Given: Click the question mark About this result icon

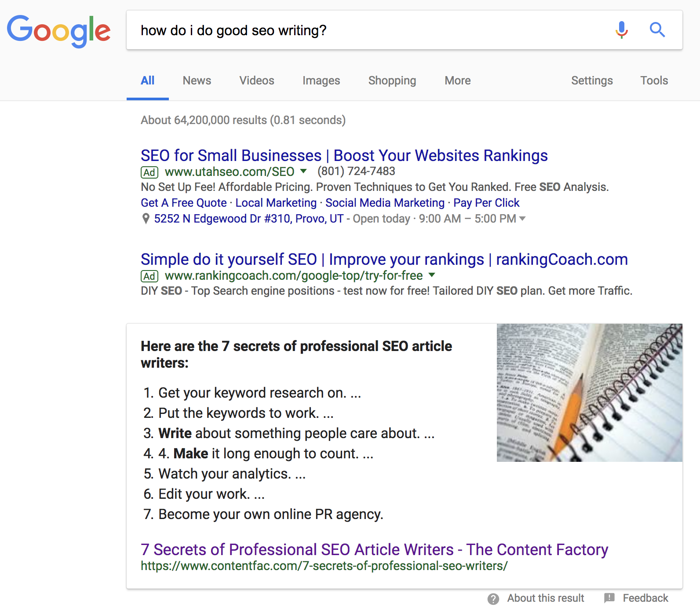Looking at the screenshot, I should pos(493,599).
